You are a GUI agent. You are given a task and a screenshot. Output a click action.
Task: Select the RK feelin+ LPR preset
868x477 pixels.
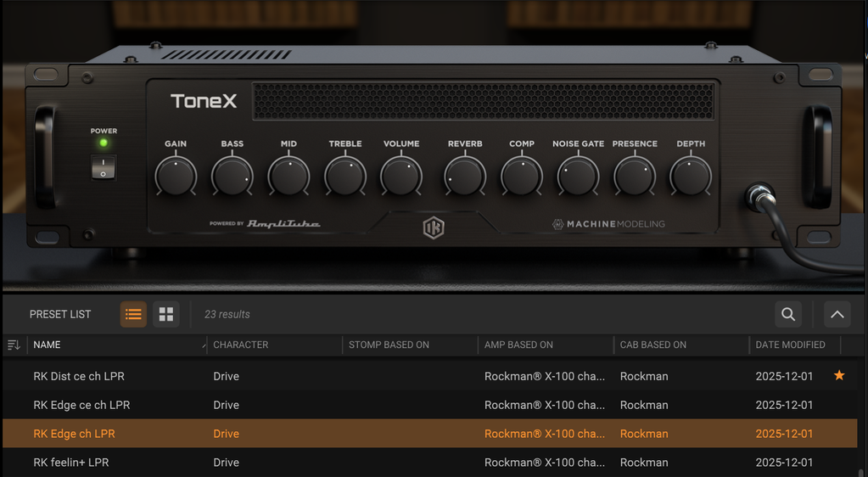[429, 462]
